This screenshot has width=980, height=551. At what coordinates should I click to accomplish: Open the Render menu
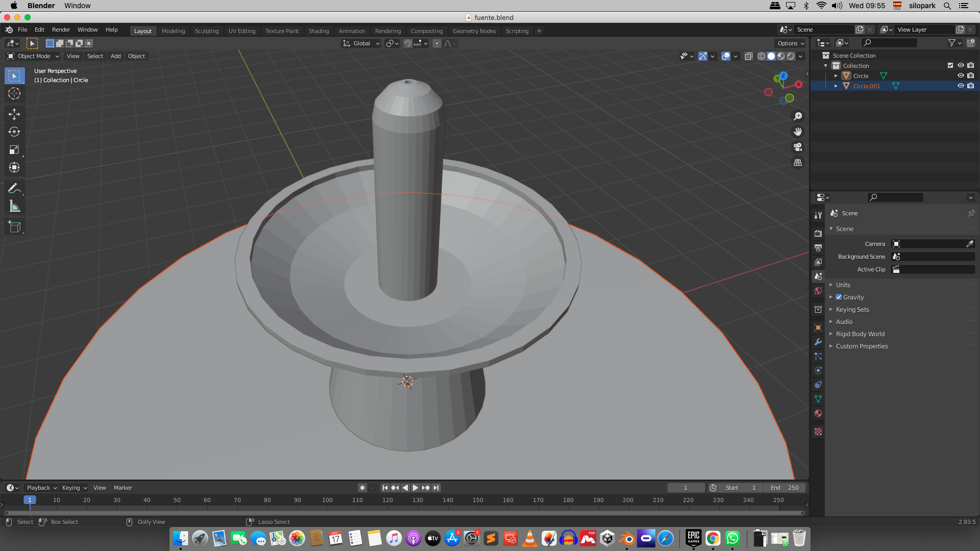(61, 30)
